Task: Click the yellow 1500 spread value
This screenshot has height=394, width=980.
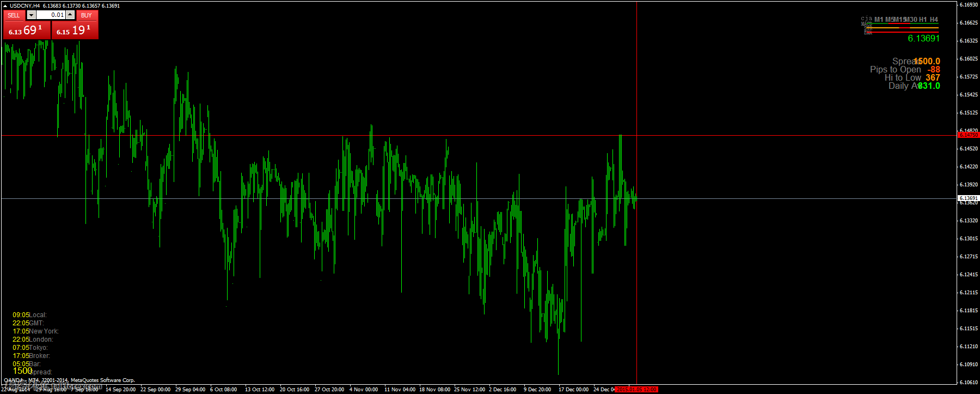Action: click(22, 371)
